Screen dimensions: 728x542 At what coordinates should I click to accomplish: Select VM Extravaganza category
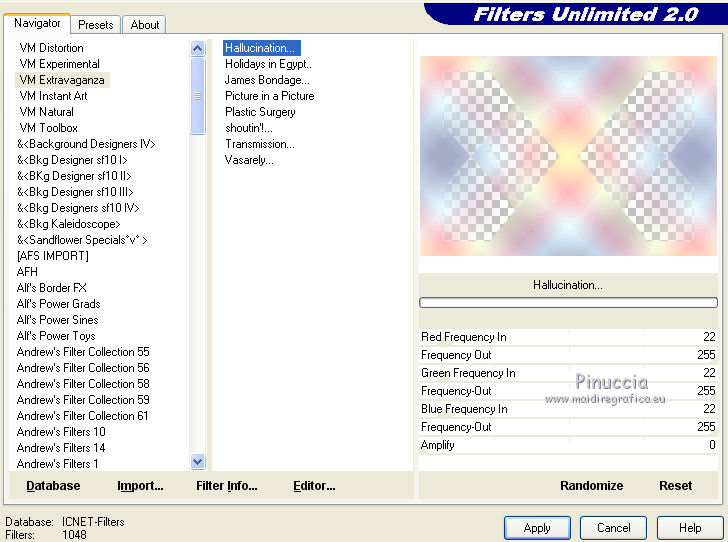click(x=62, y=80)
